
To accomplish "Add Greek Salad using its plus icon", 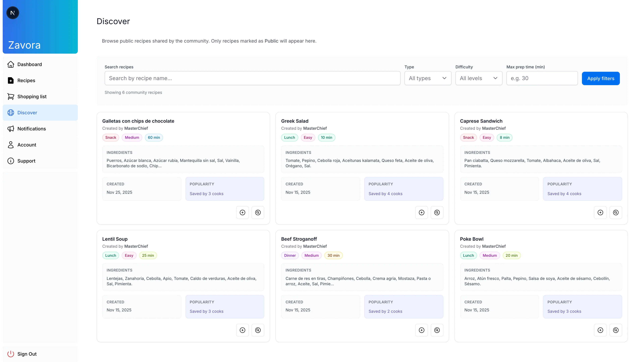I will click(x=422, y=212).
